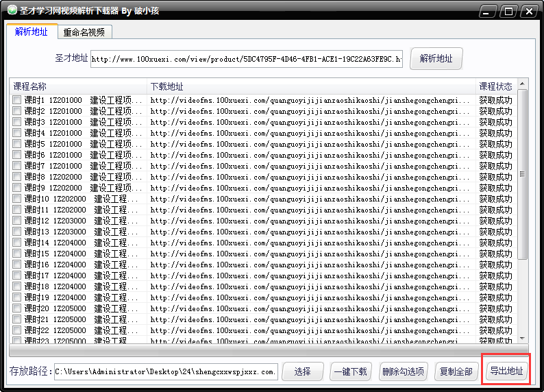Click the list scroll down arrow
This screenshot has width=544, height=392.
pyautogui.click(x=523, y=339)
